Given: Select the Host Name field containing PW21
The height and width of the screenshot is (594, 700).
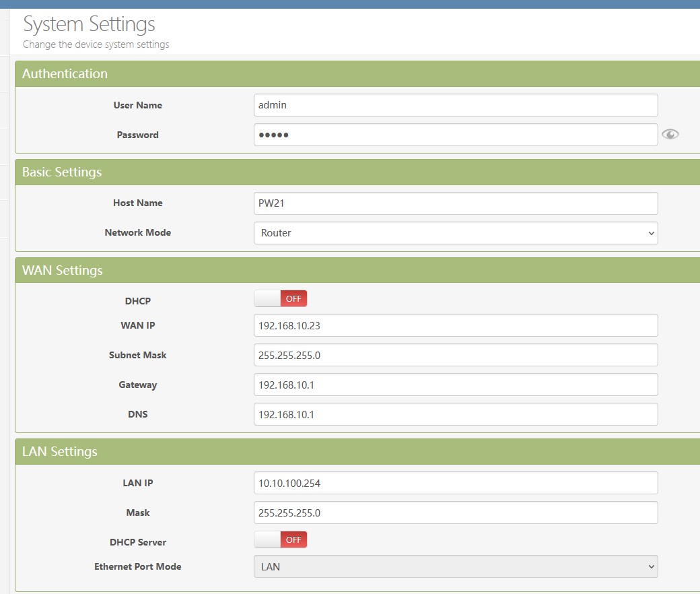Looking at the screenshot, I should pos(456,203).
